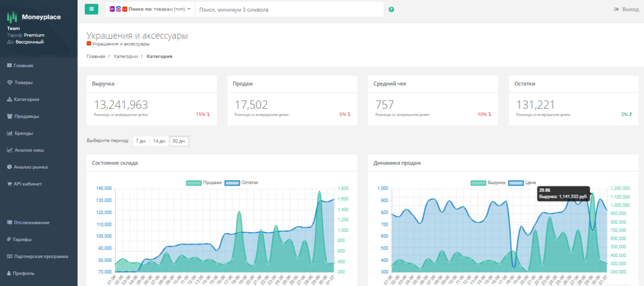This screenshot has height=286, width=644.
Task: Click the Продаж card heading
Action: click(243, 84)
